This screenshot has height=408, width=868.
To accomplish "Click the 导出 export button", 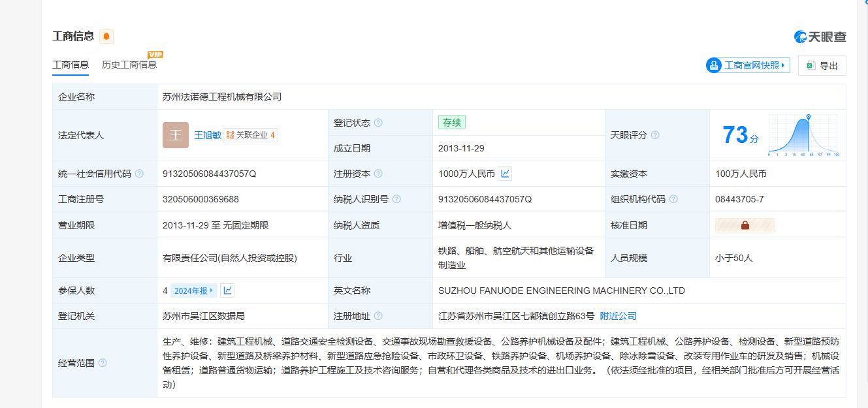I will (x=822, y=65).
